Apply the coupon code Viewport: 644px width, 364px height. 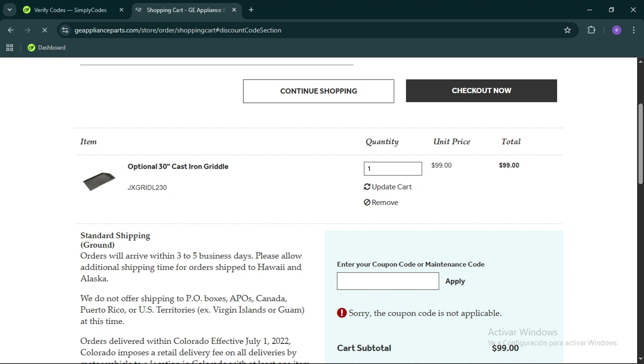click(x=455, y=281)
